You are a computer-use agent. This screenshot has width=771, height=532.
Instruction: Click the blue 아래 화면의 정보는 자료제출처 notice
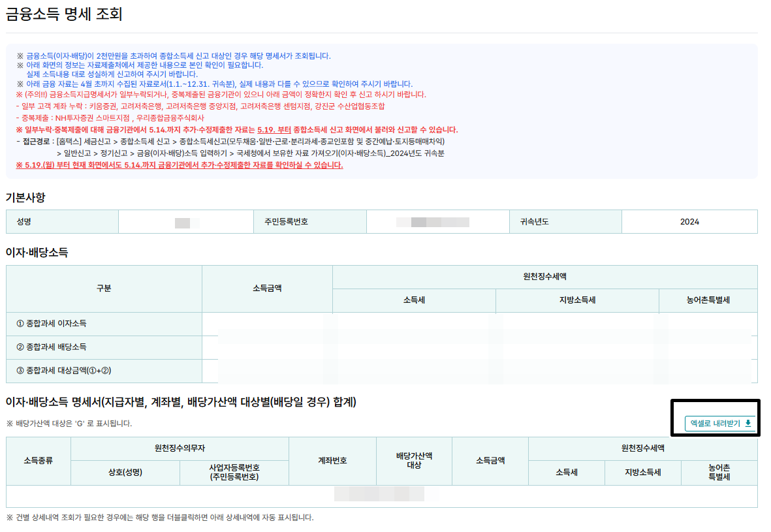140,65
